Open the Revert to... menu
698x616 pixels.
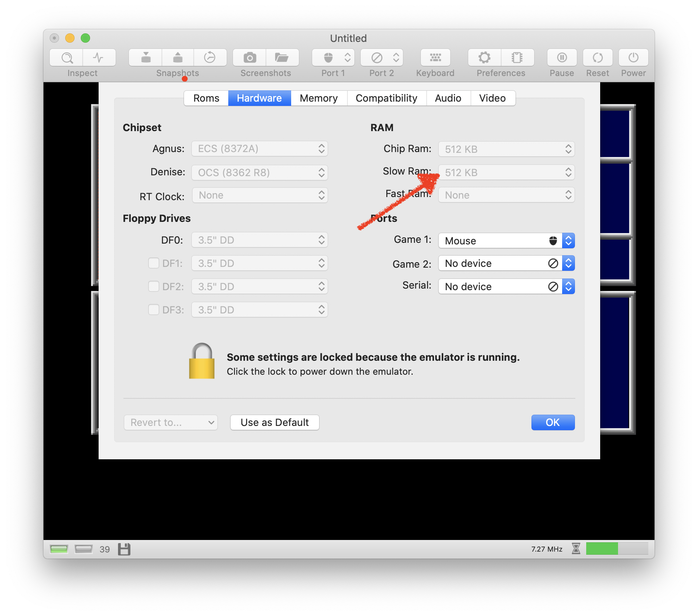pyautogui.click(x=171, y=422)
